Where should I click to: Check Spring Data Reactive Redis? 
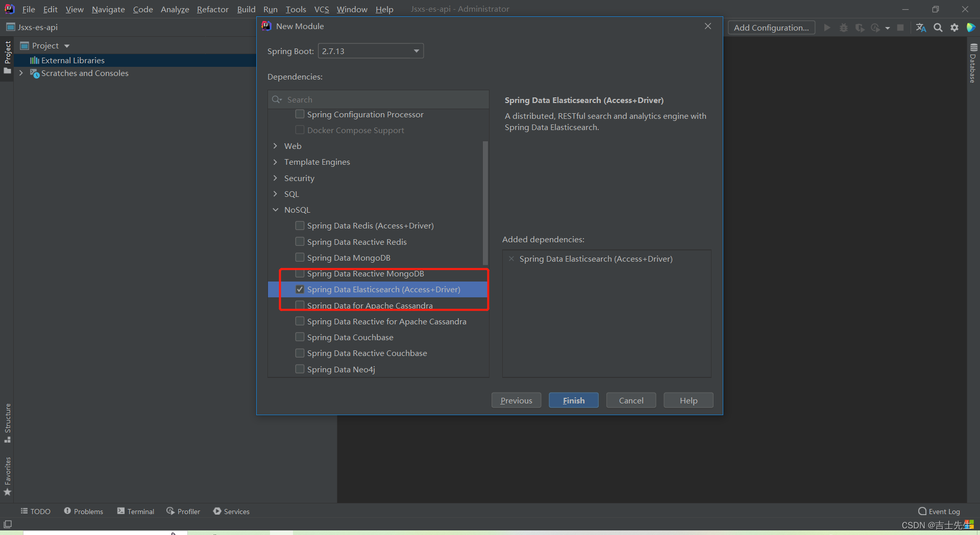click(x=300, y=241)
